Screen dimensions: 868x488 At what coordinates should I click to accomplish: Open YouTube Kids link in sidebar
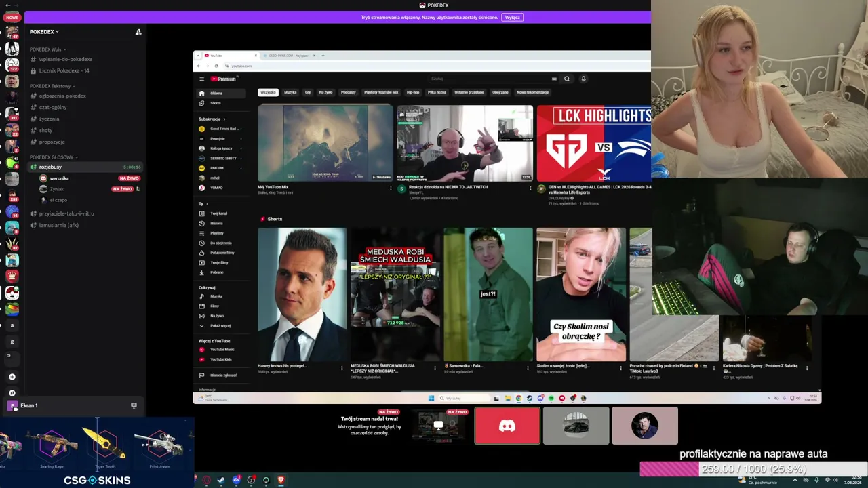point(221,359)
